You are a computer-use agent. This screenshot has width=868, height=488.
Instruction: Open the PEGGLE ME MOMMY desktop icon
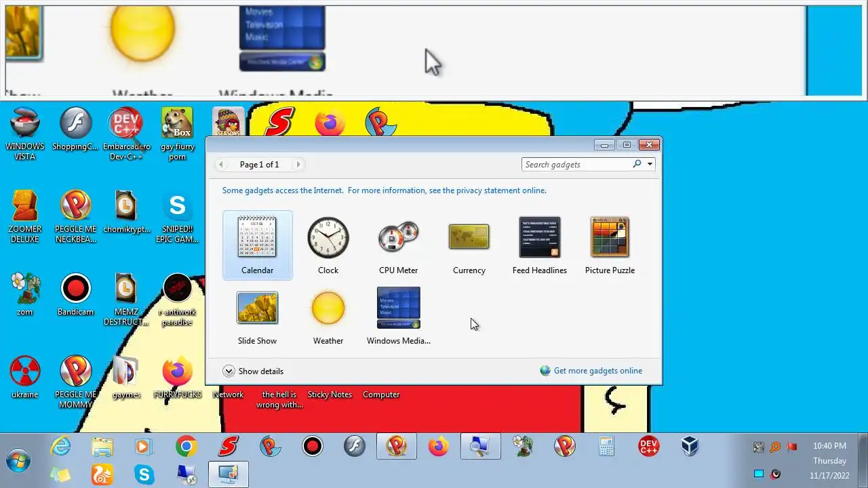pos(75,382)
